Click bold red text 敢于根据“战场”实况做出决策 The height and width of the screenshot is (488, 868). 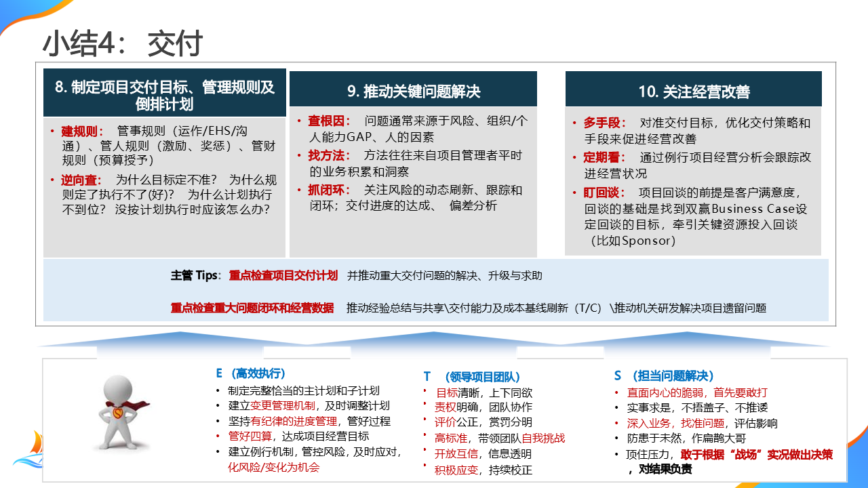pyautogui.click(x=756, y=454)
